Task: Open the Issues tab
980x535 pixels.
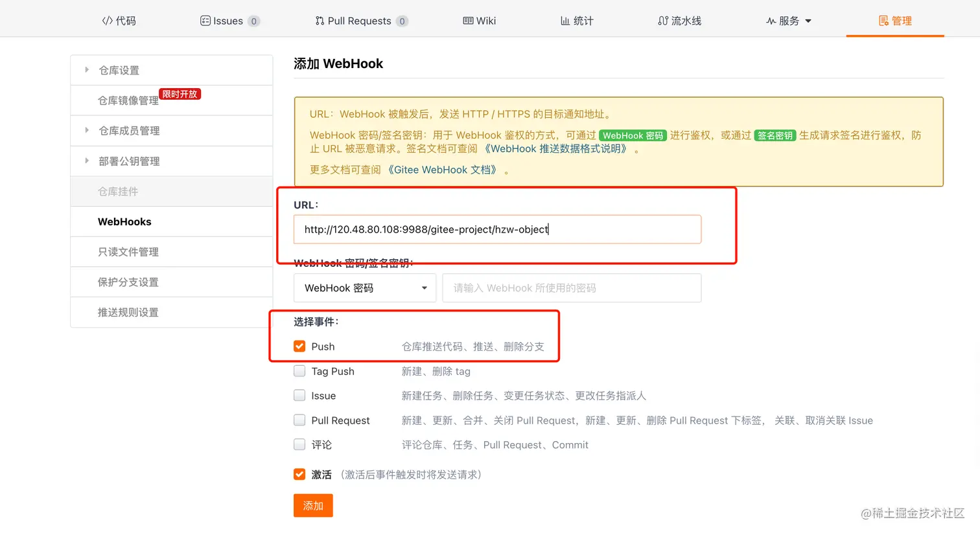Action: click(230, 21)
